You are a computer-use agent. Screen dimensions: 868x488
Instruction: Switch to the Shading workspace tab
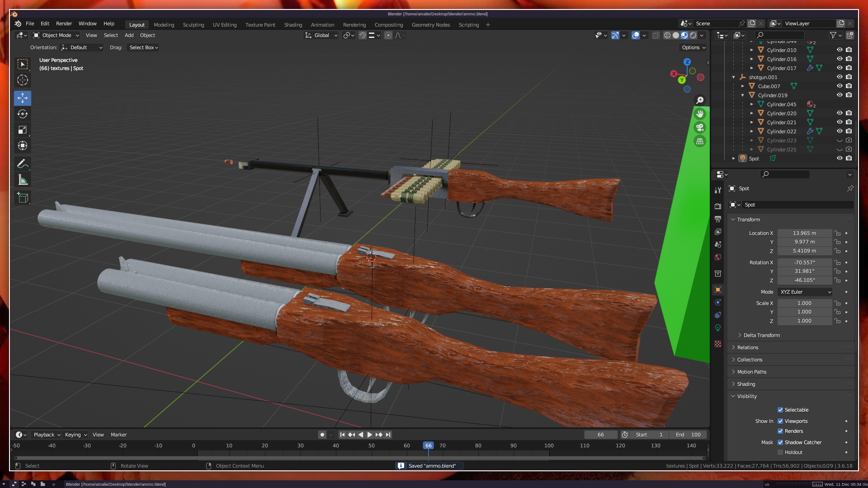click(x=293, y=25)
